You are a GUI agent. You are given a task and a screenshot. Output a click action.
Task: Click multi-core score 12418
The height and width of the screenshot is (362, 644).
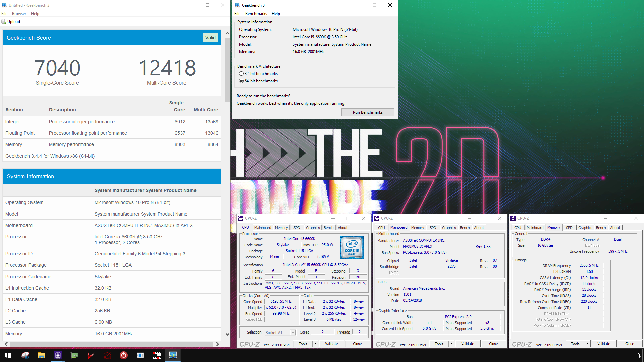(x=167, y=68)
